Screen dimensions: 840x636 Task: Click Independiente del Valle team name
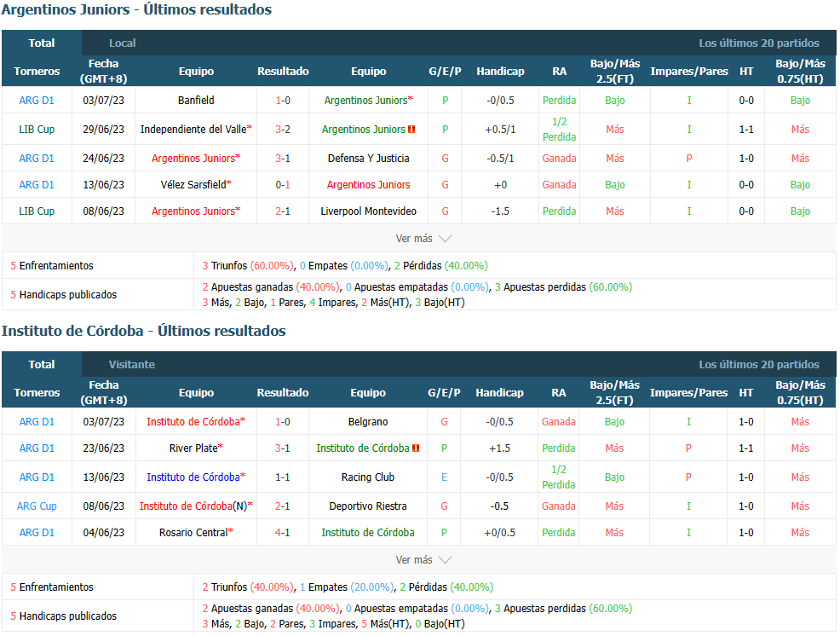[196, 130]
